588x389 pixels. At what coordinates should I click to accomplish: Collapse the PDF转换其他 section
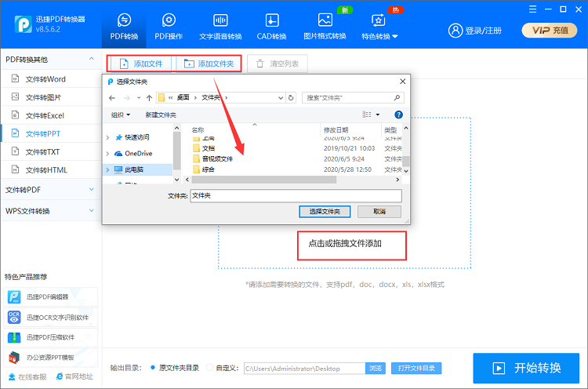coord(92,59)
